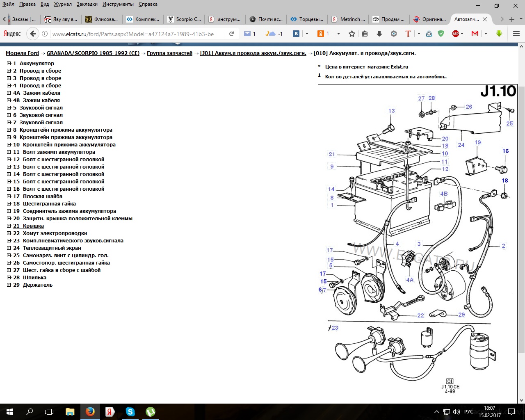Image resolution: width=525 pixels, height=420 pixels.
Task: Click the Gmail notifier icon
Action: 475,34
